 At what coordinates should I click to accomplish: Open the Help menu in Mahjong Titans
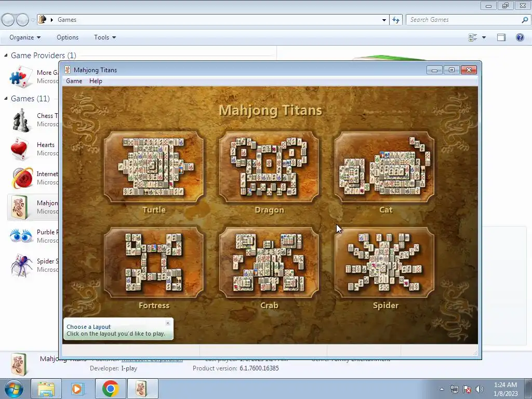point(96,81)
